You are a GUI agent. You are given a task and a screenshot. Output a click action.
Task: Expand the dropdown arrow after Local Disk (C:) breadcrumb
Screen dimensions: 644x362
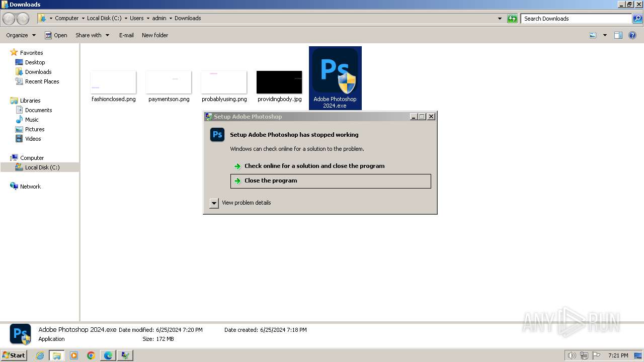pos(126,18)
